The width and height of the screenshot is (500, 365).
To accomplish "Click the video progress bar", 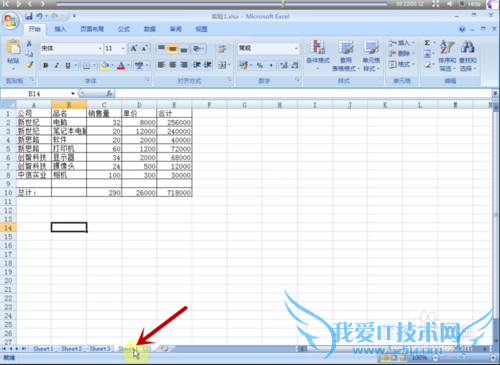I will click(222, 4).
